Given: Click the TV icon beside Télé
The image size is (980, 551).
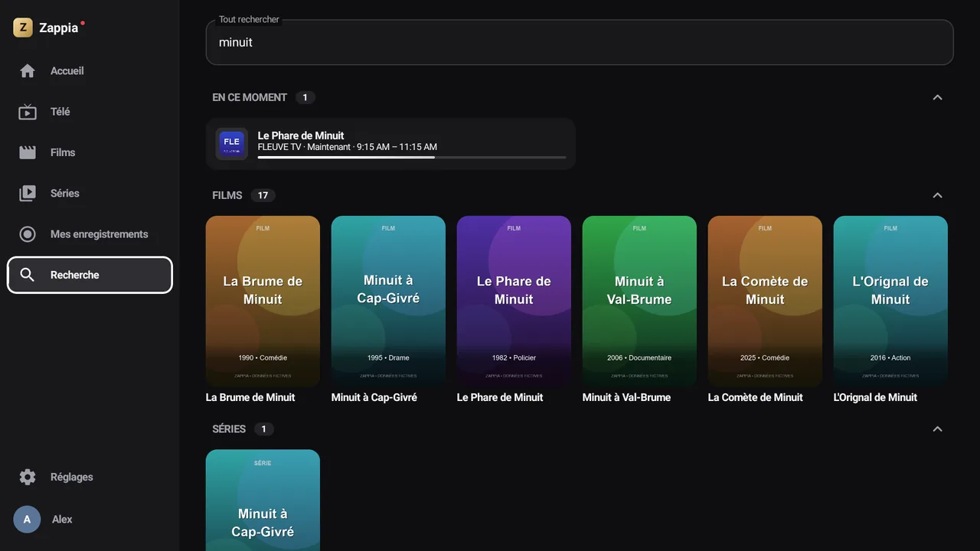Looking at the screenshot, I should click(x=28, y=112).
